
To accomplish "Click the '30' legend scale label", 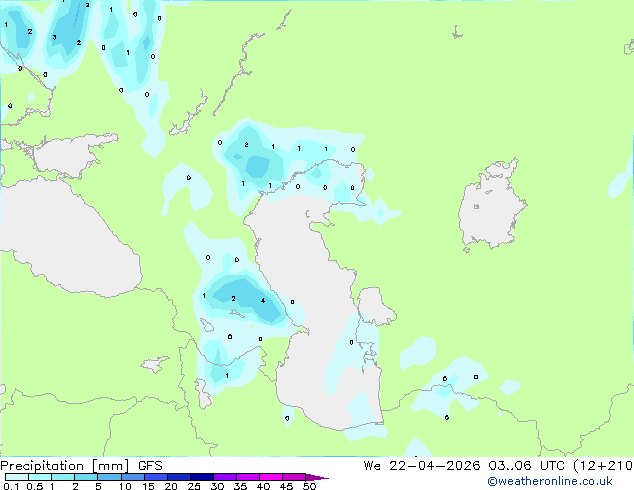I will pos(217,486).
